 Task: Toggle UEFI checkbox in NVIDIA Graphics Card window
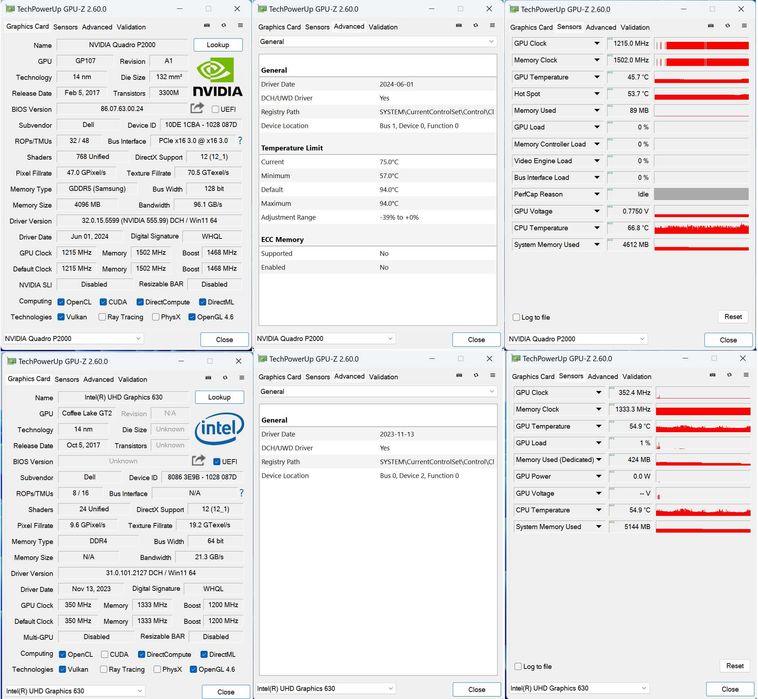[x=215, y=109]
